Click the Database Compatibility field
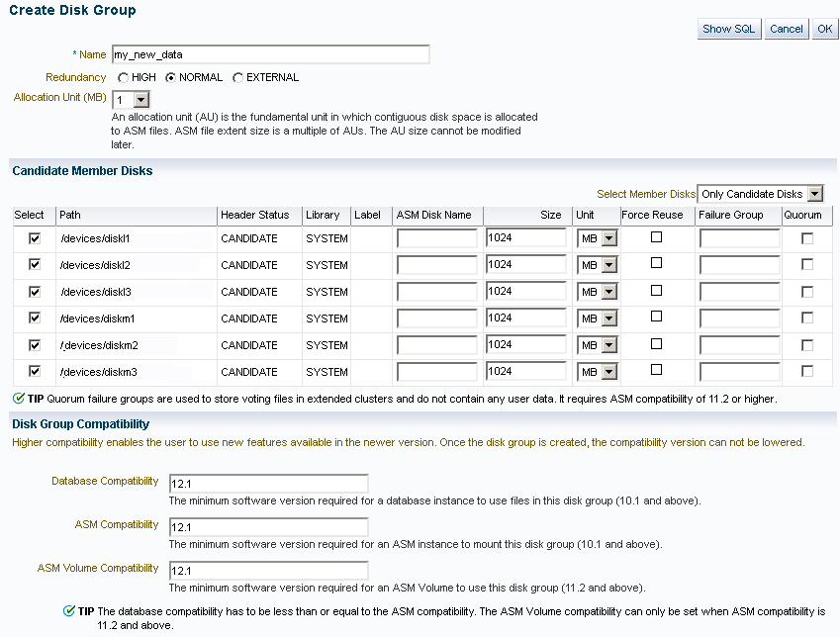 (268, 484)
